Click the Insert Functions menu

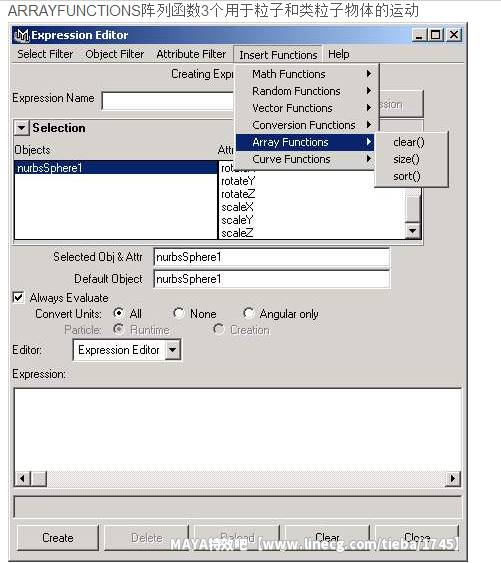[278, 55]
